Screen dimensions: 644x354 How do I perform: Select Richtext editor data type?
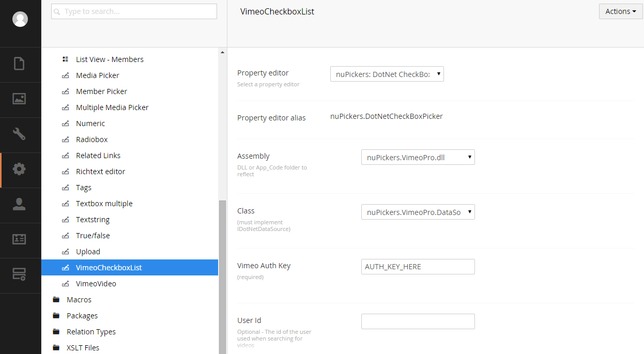pyautogui.click(x=100, y=172)
